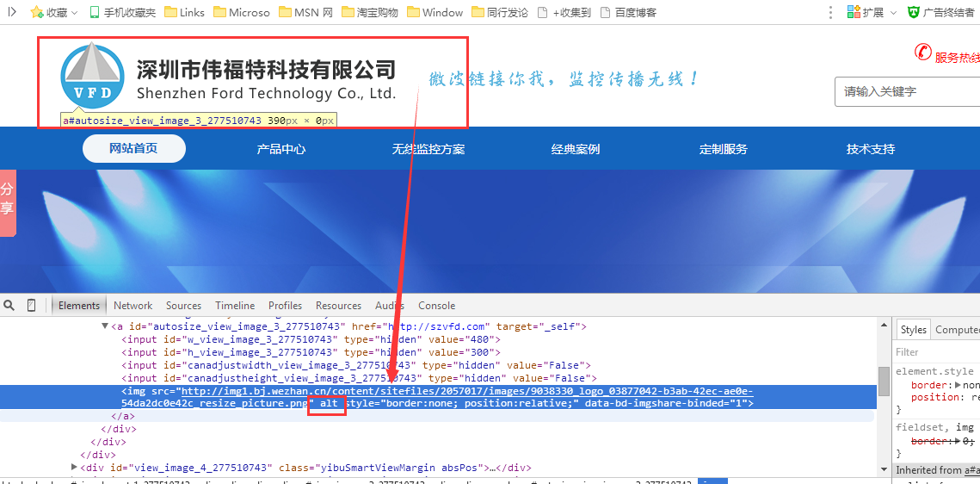Click the http://szvfd.com href value
980x484 pixels.
[437, 326]
